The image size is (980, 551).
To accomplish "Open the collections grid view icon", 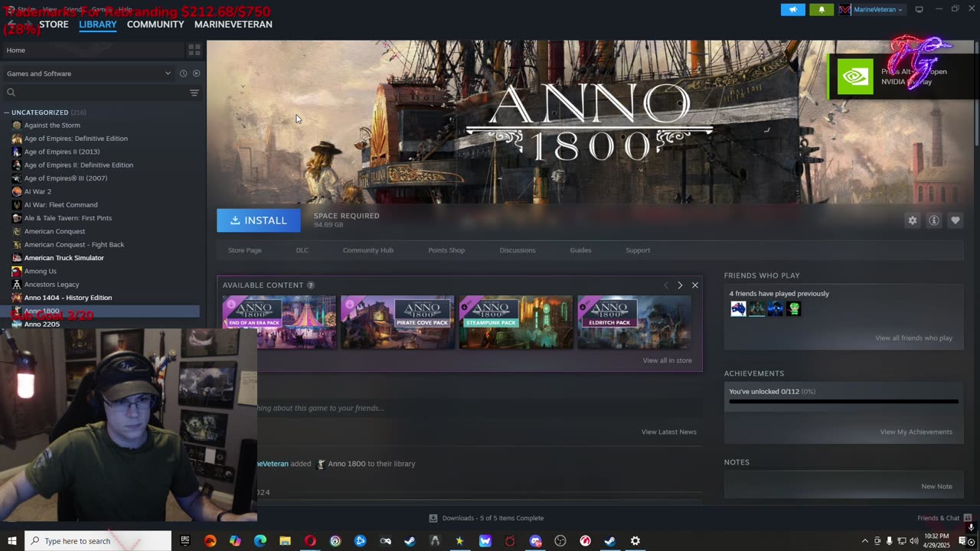I will 194,50.
